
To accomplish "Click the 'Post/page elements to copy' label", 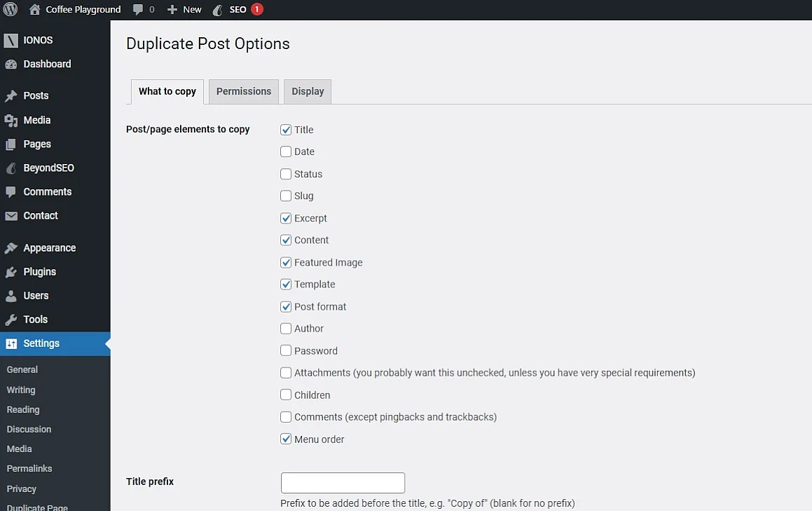I will (x=188, y=129).
